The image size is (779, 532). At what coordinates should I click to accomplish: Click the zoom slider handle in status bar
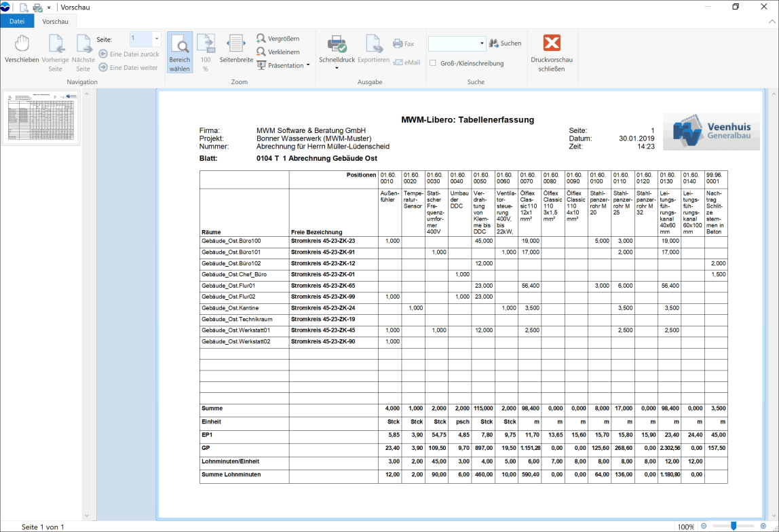click(x=734, y=526)
